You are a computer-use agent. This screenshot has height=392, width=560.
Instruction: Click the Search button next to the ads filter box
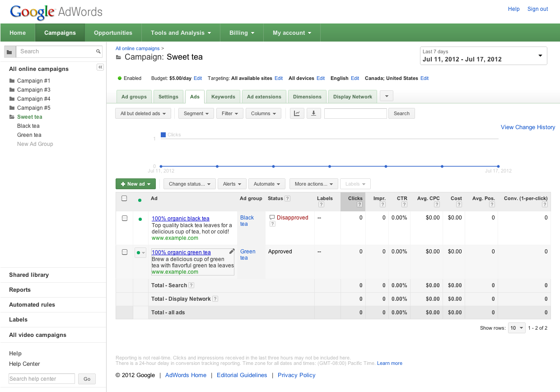pyautogui.click(x=401, y=113)
